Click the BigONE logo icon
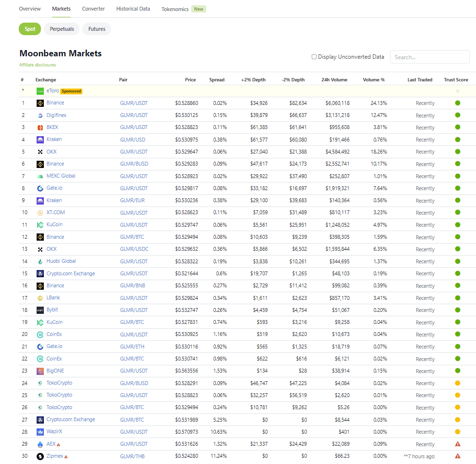The height and width of the screenshot is (464, 476). [40, 371]
